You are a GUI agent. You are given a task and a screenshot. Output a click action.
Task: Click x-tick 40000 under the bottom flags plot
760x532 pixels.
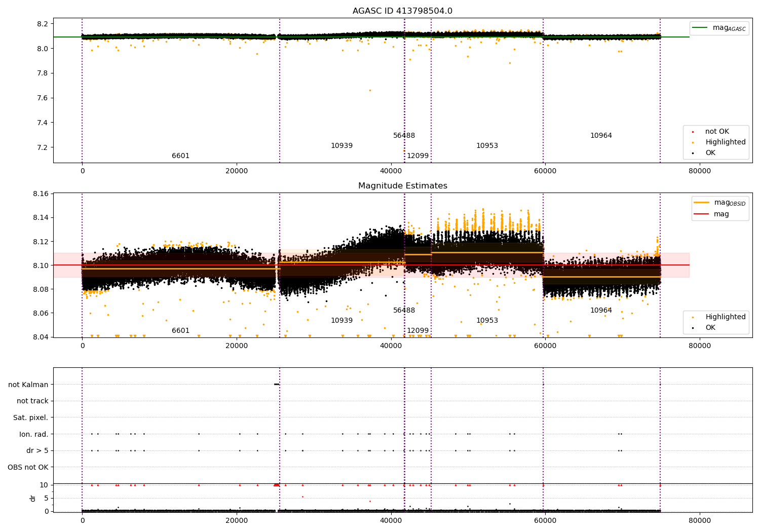pos(391,520)
